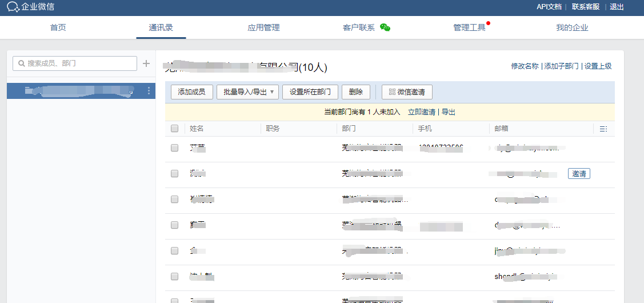Viewport: 644px width, 303px height.
Task: Click the 添加成员 button
Action: tap(192, 92)
